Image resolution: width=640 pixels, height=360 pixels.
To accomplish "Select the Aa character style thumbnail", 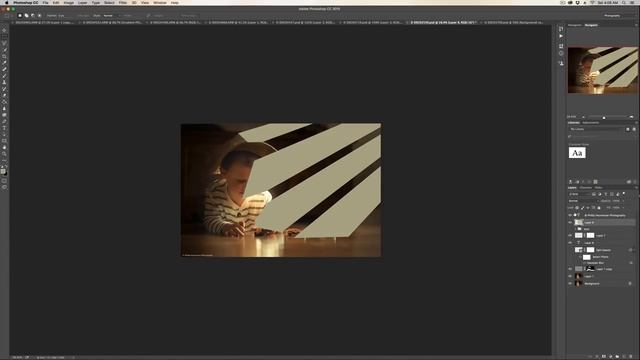I will pyautogui.click(x=577, y=153).
